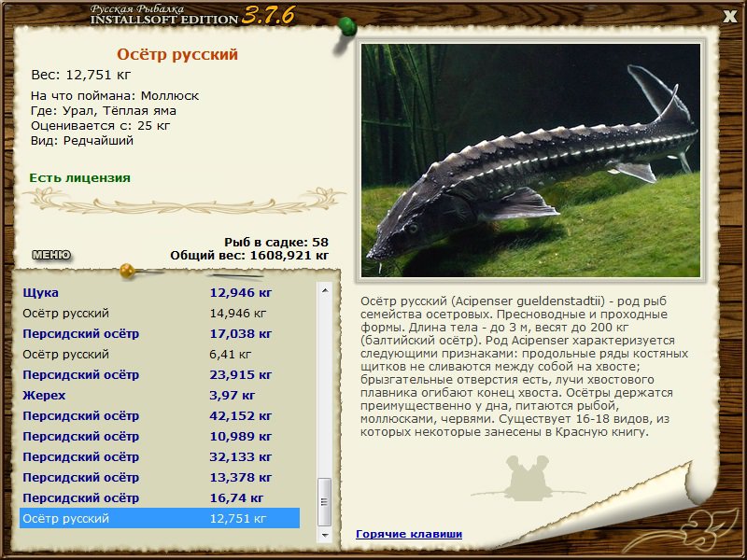Viewport: 747px width, 560px height.
Task: Select Персидский осётр 10,989 кг row
Action: (160, 436)
